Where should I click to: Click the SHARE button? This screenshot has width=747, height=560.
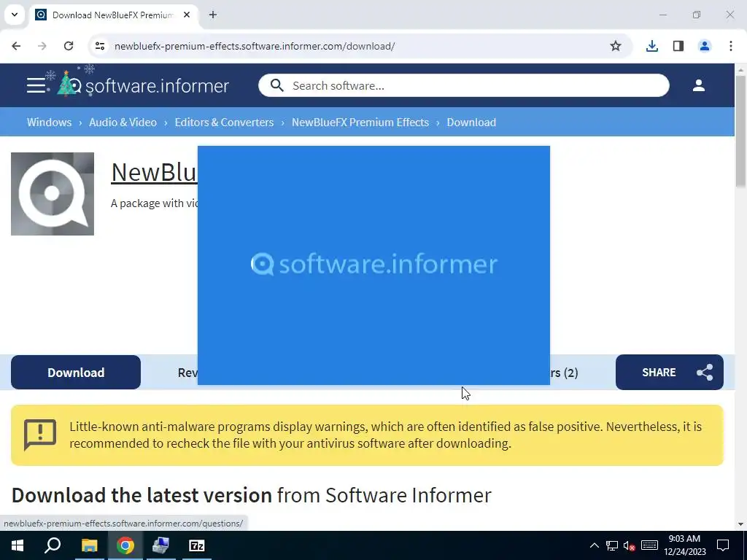pos(670,373)
